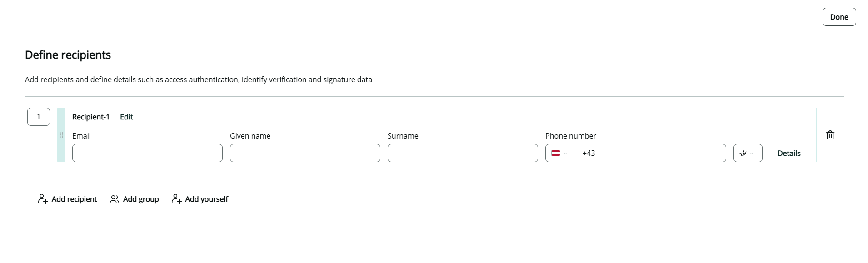
Task: Click into the Given name field
Action: 305,153
